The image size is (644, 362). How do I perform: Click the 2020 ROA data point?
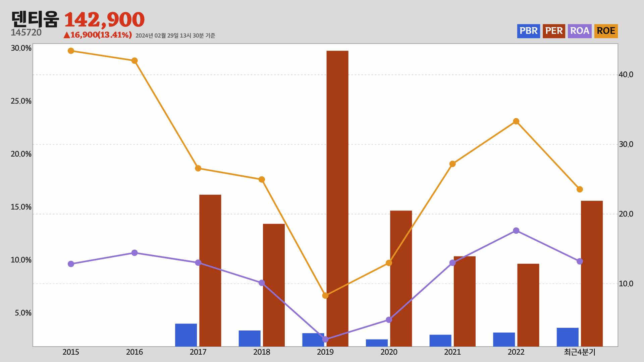coord(389,320)
